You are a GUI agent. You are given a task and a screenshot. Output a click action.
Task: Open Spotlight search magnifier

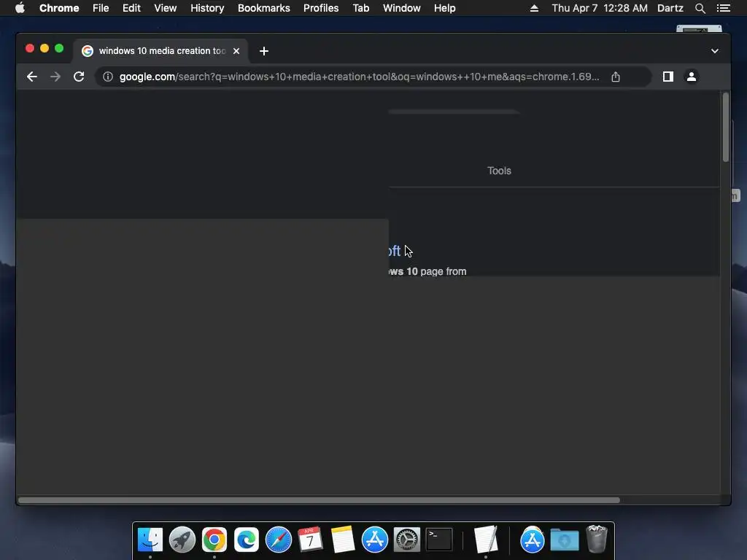(700, 8)
